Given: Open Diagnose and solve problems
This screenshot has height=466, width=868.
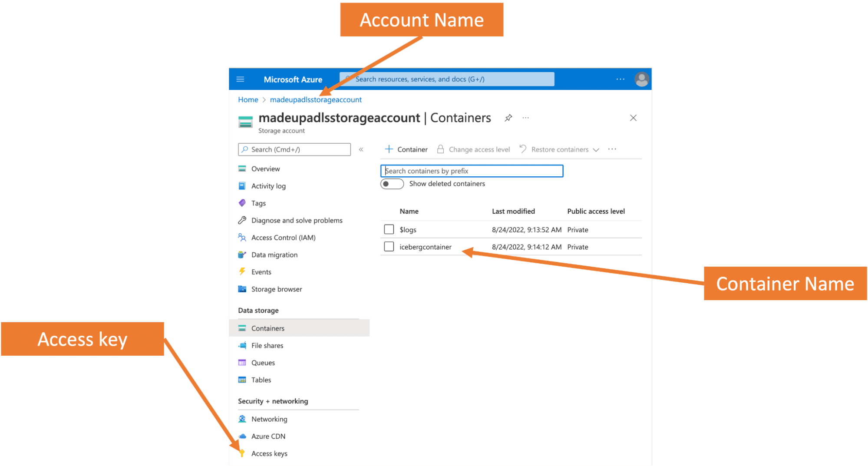Looking at the screenshot, I should pyautogui.click(x=297, y=220).
